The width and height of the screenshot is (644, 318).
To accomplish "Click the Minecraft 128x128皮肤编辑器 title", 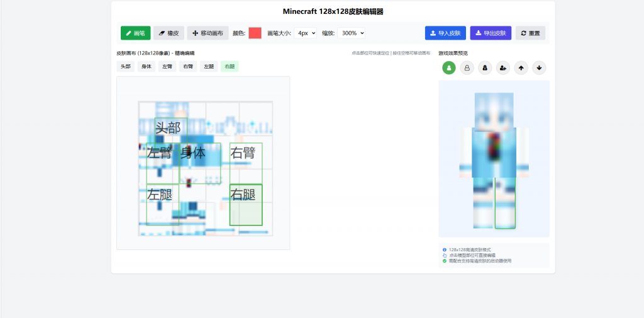I will pyautogui.click(x=333, y=11).
